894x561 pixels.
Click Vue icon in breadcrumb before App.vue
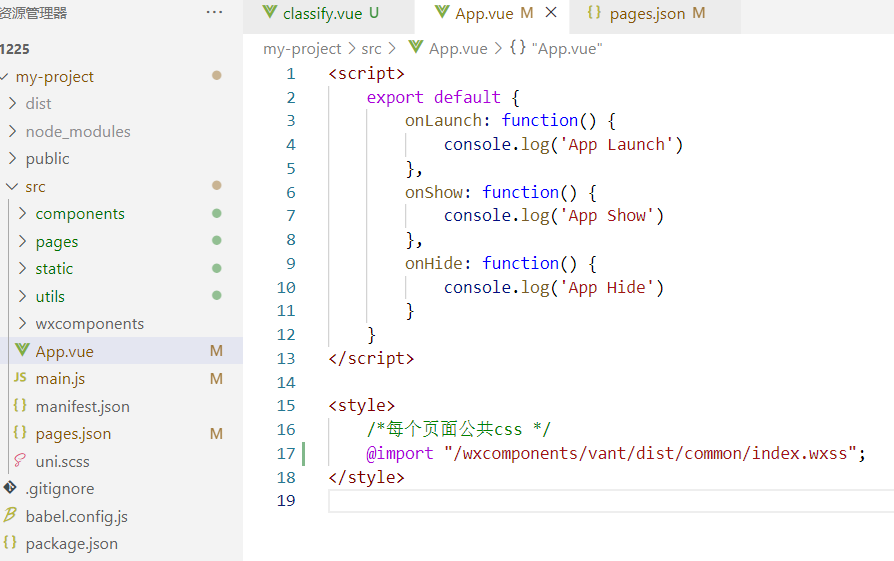416,47
